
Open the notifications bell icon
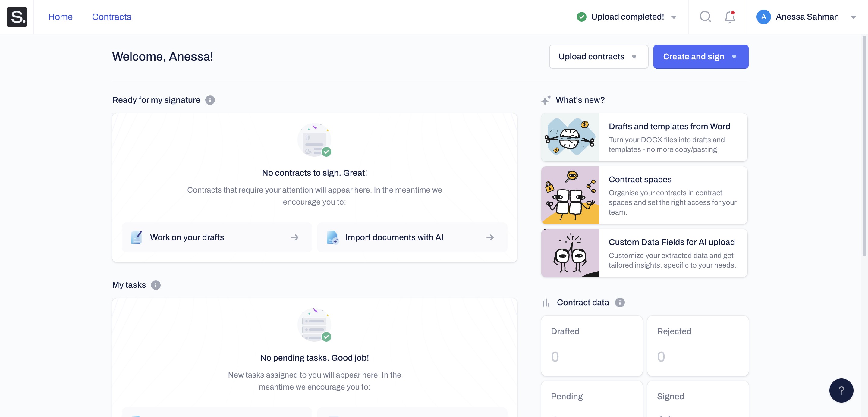click(729, 17)
